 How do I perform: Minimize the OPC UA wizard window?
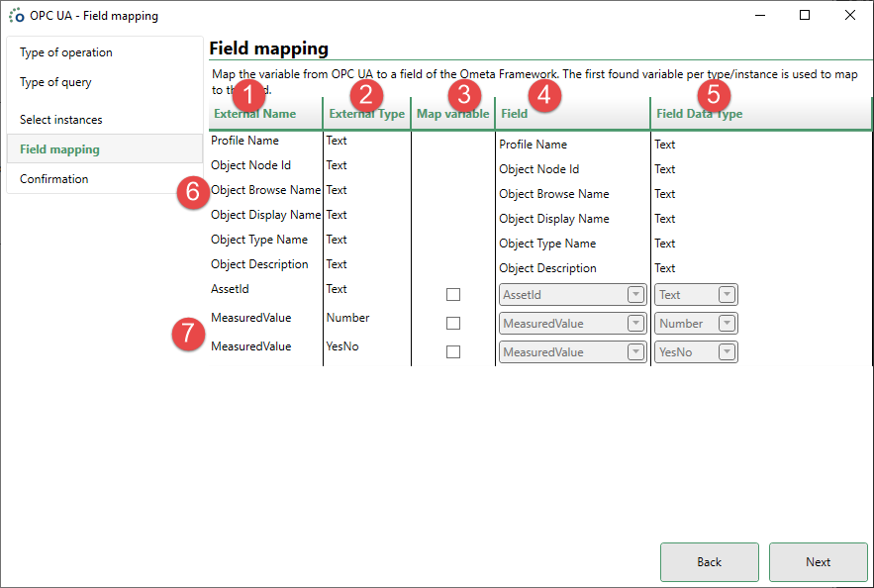click(759, 16)
